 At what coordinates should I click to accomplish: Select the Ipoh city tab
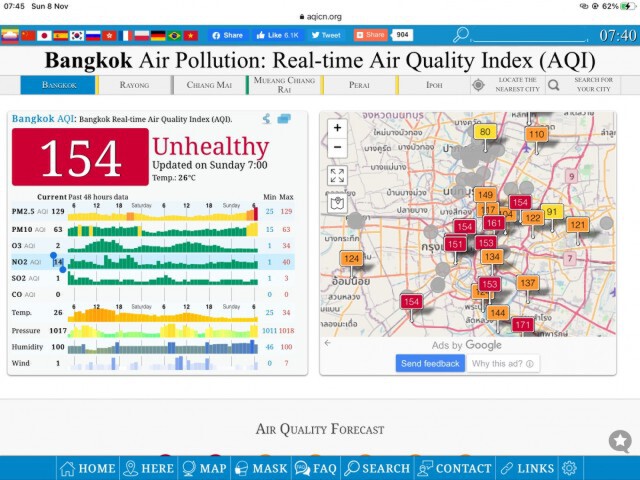(x=434, y=85)
